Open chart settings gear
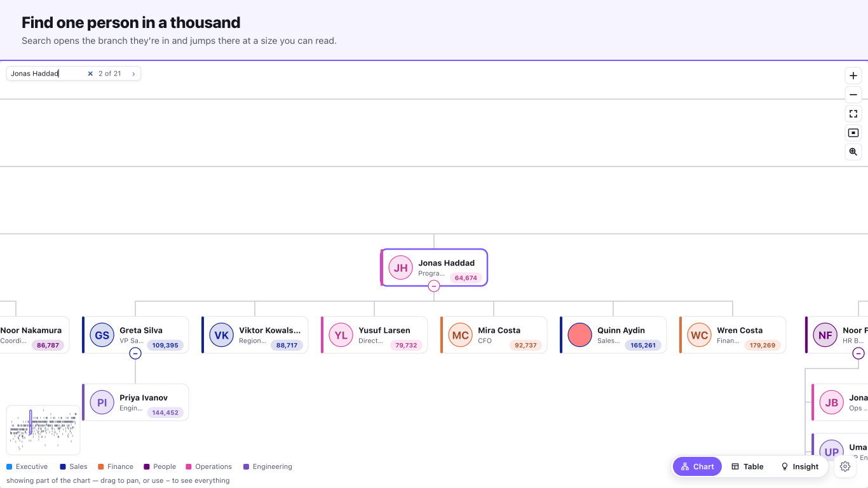Image resolution: width=868 pixels, height=488 pixels. pyautogui.click(x=845, y=466)
